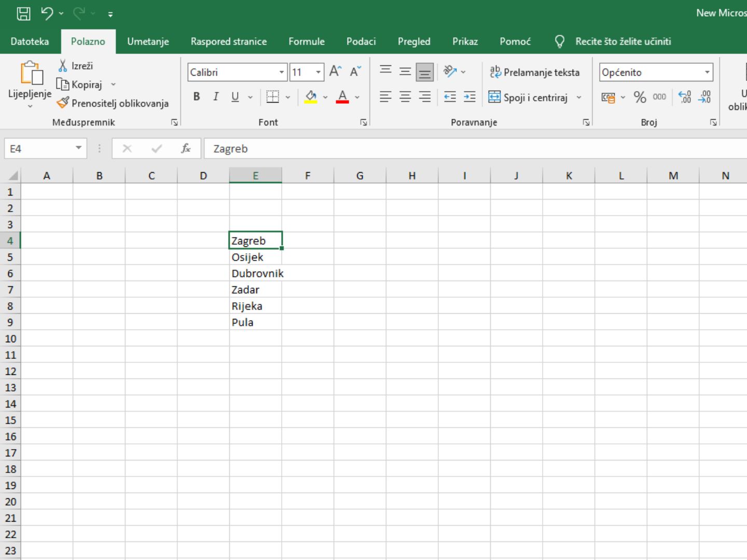This screenshot has height=560, width=747.
Task: Toggle right text alignment
Action: [x=425, y=96]
